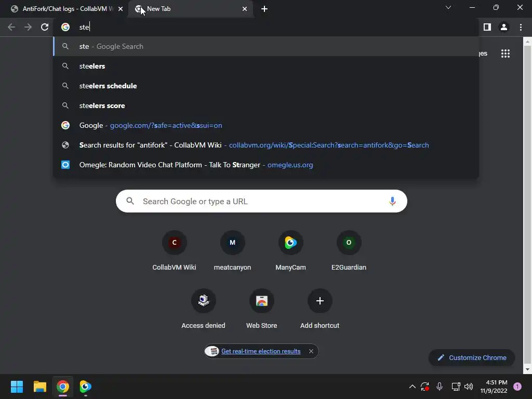Open CollabVM antifork search results suggestion
Viewport: 532px width, 399px height.
pyautogui.click(x=266, y=145)
